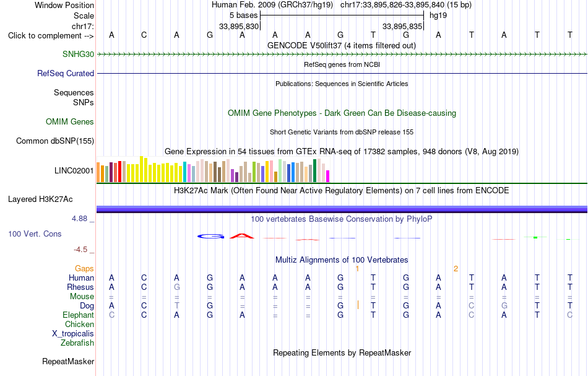588x376 pixels.
Task: Select the SNPs subtrack label
Action: (x=84, y=102)
